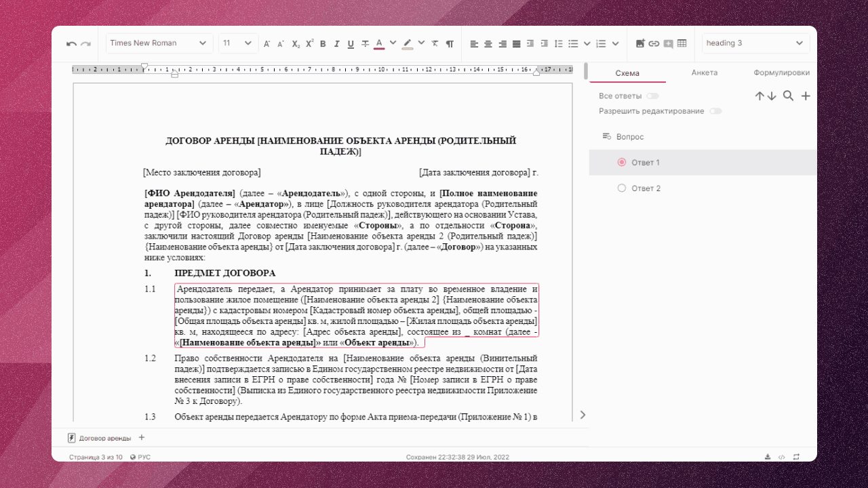868x488 pixels.
Task: Open bullet list style dropdown arrow
Action: pos(587,43)
